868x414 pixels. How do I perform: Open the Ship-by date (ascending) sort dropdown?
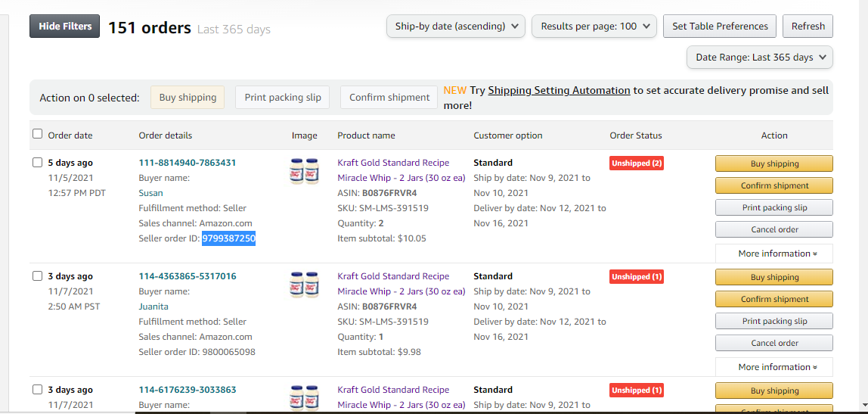[456, 26]
